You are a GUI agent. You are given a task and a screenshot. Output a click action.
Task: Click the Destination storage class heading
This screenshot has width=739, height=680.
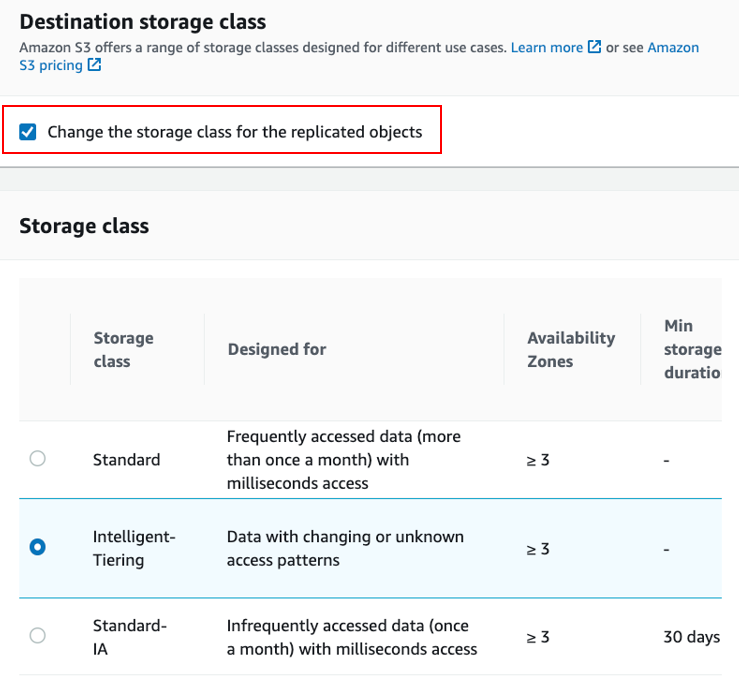(143, 21)
